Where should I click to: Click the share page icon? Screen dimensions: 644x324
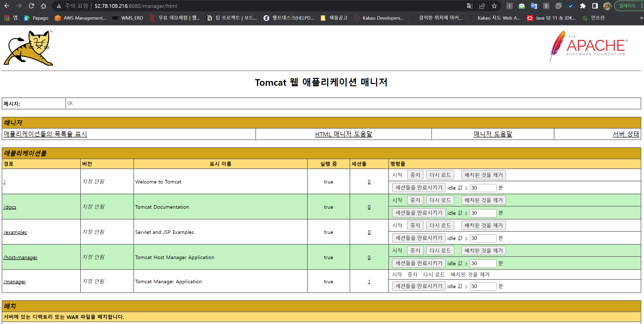click(x=482, y=6)
